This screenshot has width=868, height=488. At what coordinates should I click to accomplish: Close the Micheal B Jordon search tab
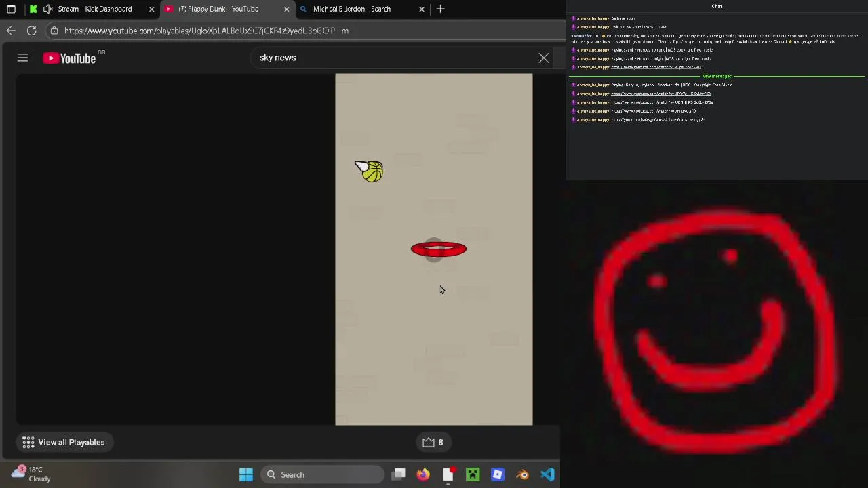pyautogui.click(x=422, y=9)
